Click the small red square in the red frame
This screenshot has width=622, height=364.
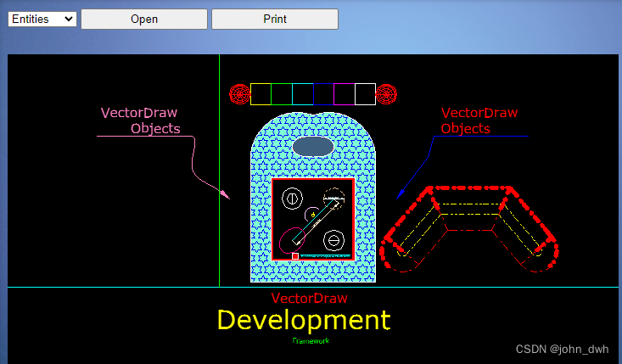[295, 256]
